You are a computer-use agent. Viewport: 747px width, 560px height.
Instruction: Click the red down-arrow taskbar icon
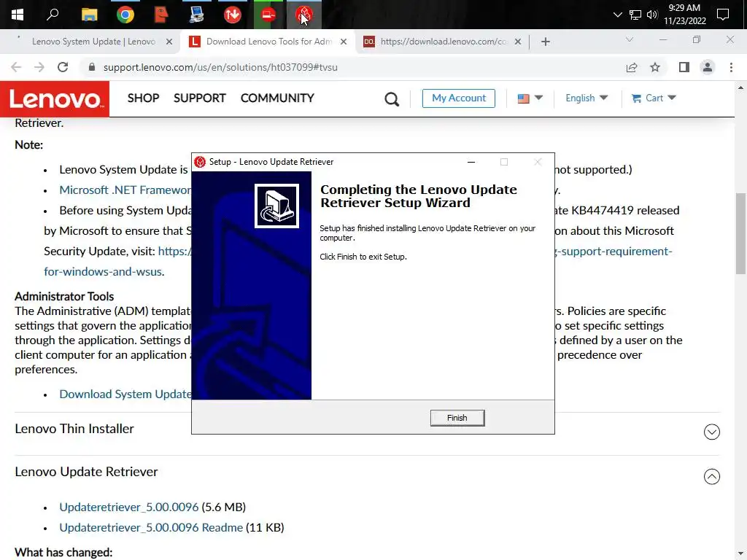pos(233,15)
